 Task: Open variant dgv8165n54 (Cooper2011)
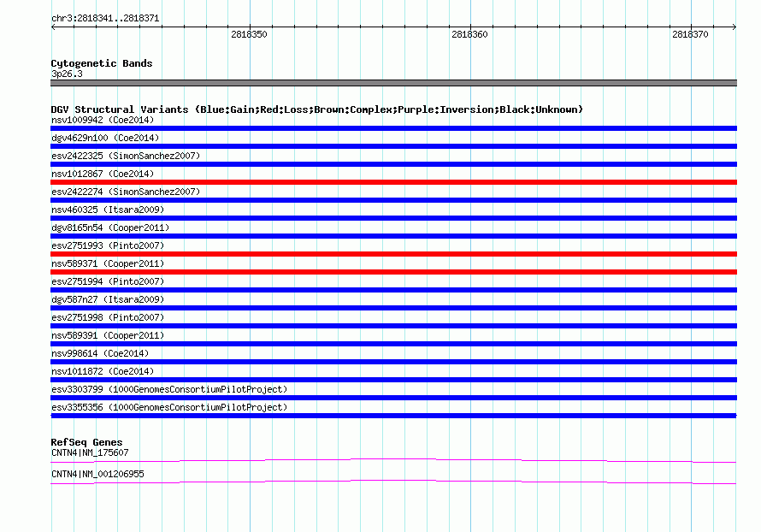tap(110, 228)
